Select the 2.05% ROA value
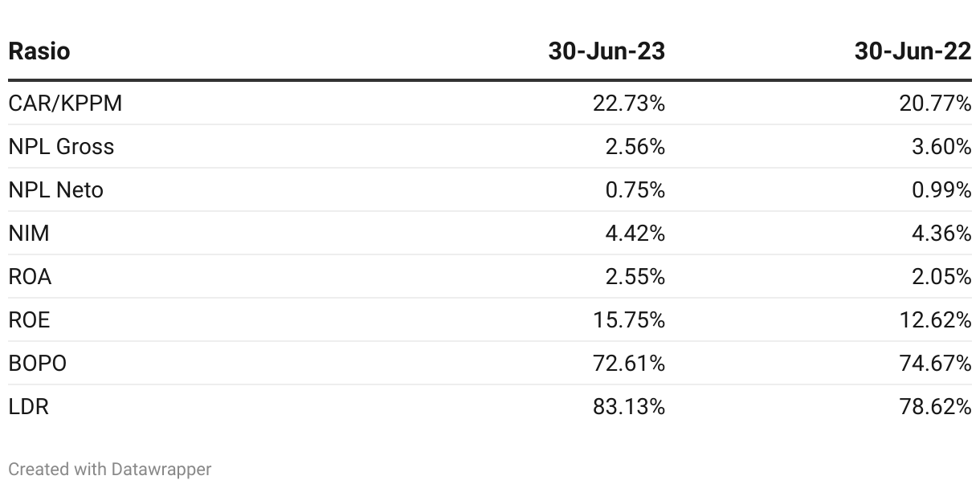This screenshot has height=488, width=980. (x=942, y=277)
